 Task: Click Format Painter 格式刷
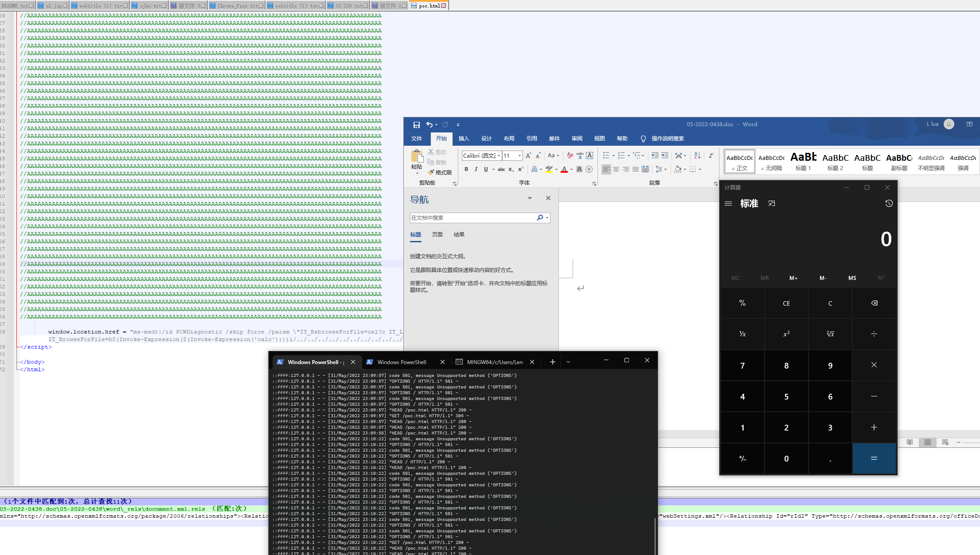tap(440, 172)
